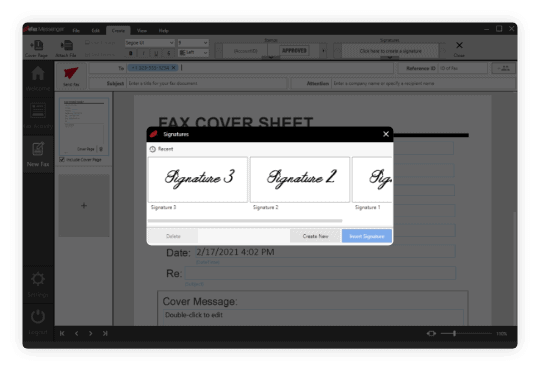Toggle bold formatting
The width and height of the screenshot is (540, 372).
tap(131, 53)
